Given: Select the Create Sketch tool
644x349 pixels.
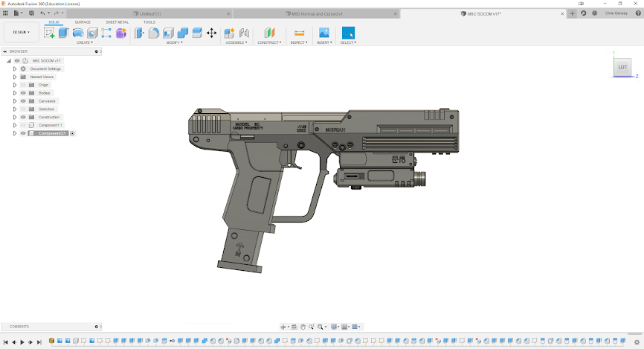Looking at the screenshot, I should pos(49,33).
